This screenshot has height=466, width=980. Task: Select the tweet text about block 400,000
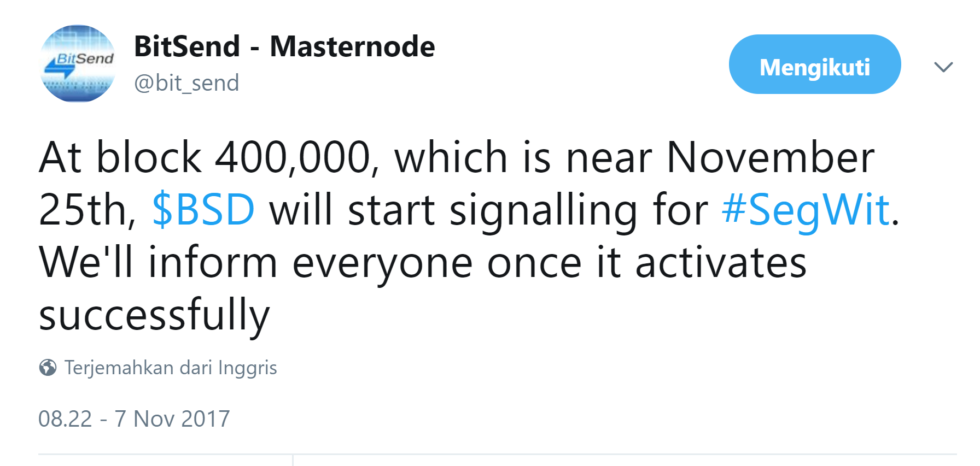pos(469,236)
